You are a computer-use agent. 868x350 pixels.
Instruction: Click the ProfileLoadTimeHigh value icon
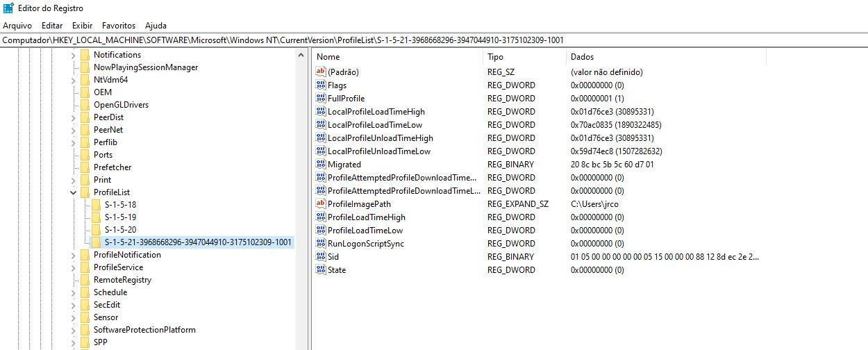(321, 217)
